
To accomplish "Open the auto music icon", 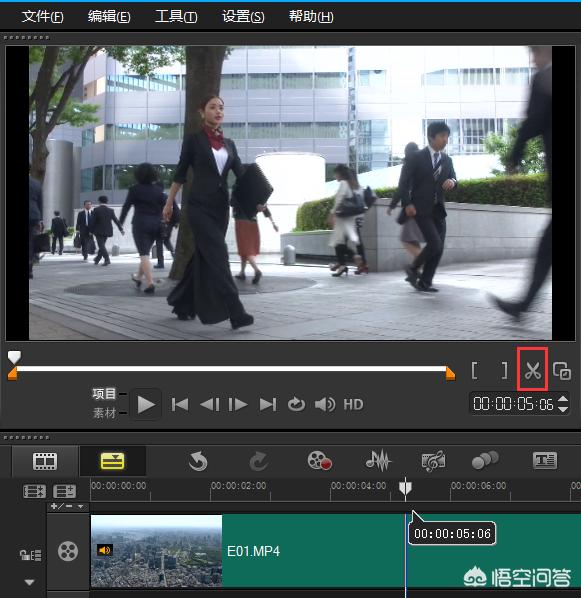I will 433,460.
